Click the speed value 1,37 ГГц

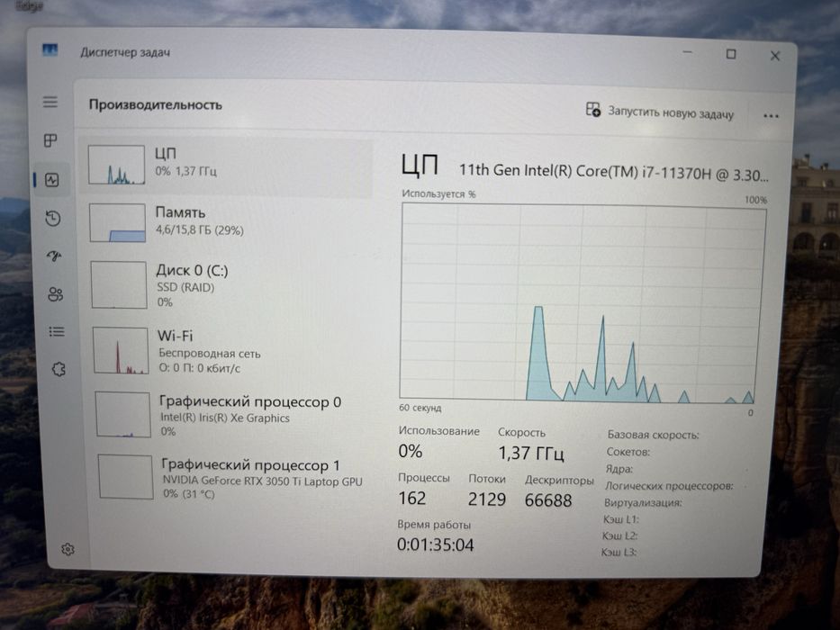pos(531,454)
